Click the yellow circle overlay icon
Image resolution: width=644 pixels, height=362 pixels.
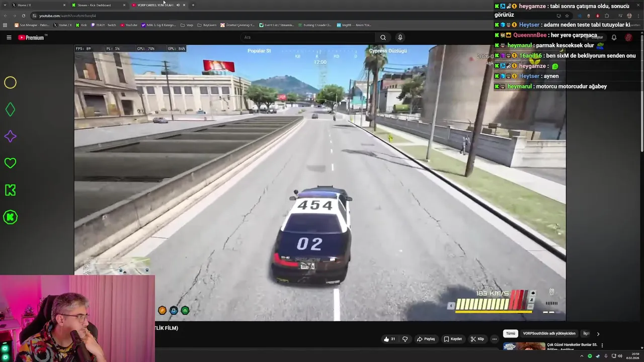pos(10,82)
